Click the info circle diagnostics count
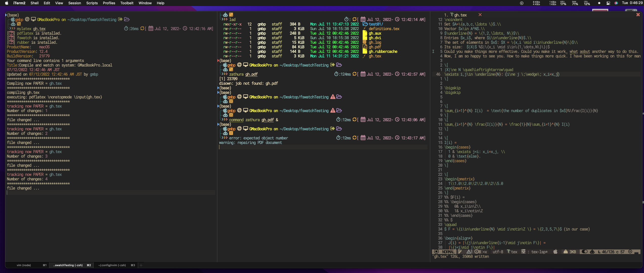The image size is (644, 273). coord(478,252)
